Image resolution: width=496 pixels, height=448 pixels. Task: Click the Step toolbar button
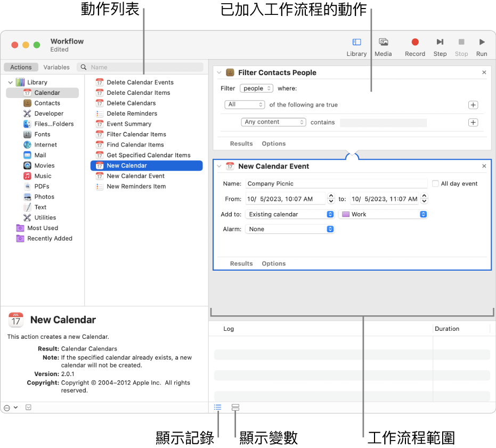[440, 47]
